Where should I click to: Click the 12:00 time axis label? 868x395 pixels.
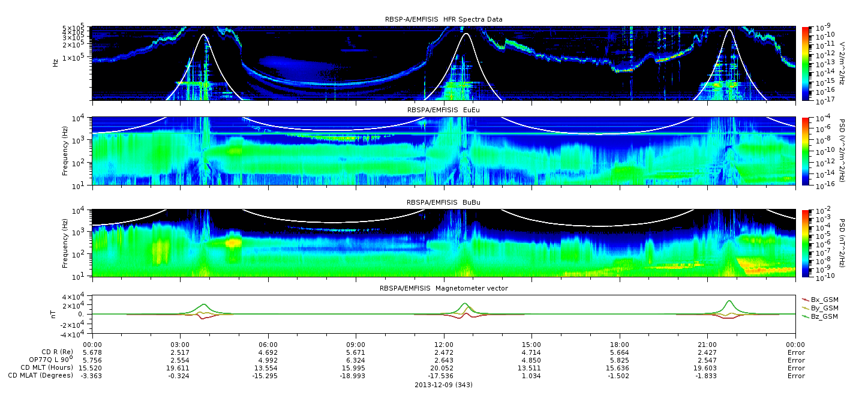(443, 344)
